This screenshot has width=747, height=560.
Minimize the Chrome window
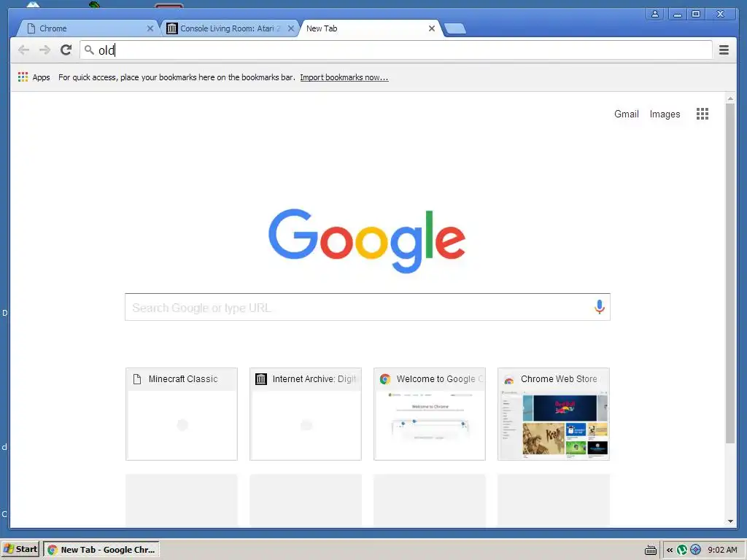(677, 14)
